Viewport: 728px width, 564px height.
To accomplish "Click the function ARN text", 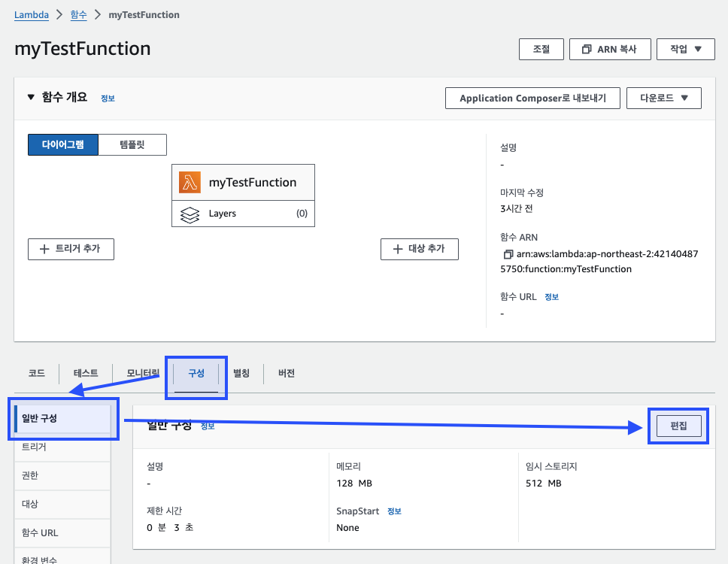I will (x=599, y=262).
